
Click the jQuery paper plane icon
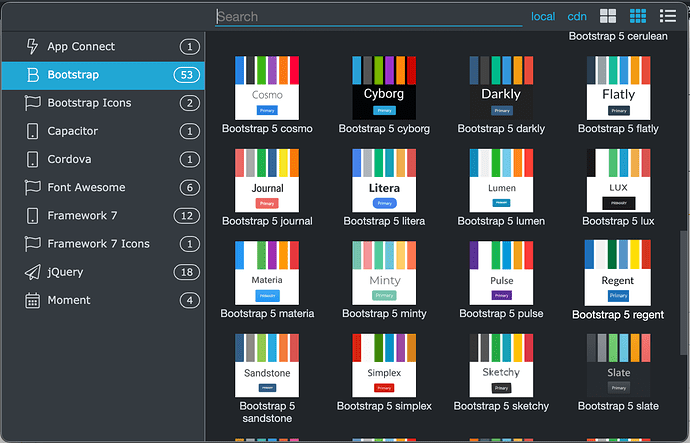coord(32,272)
